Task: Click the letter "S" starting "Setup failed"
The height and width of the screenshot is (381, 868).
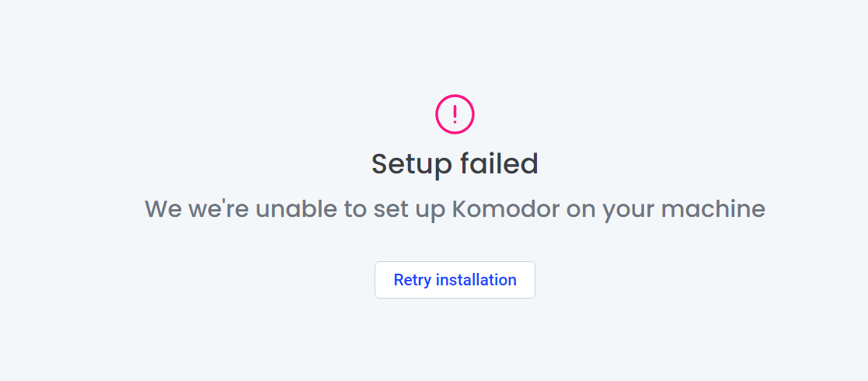Action: [379, 164]
